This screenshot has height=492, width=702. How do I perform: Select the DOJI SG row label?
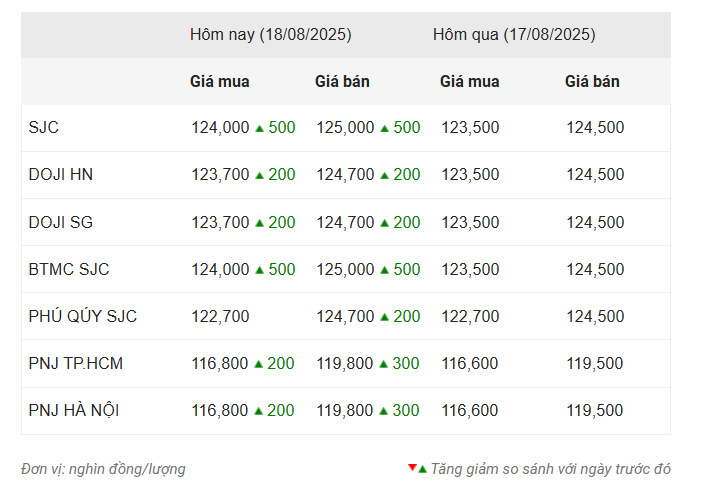60,222
